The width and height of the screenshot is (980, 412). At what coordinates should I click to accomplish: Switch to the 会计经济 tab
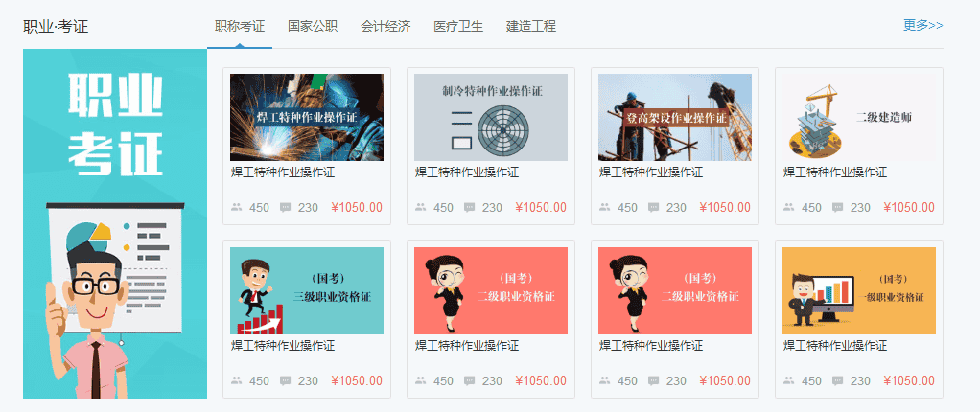coord(385,26)
